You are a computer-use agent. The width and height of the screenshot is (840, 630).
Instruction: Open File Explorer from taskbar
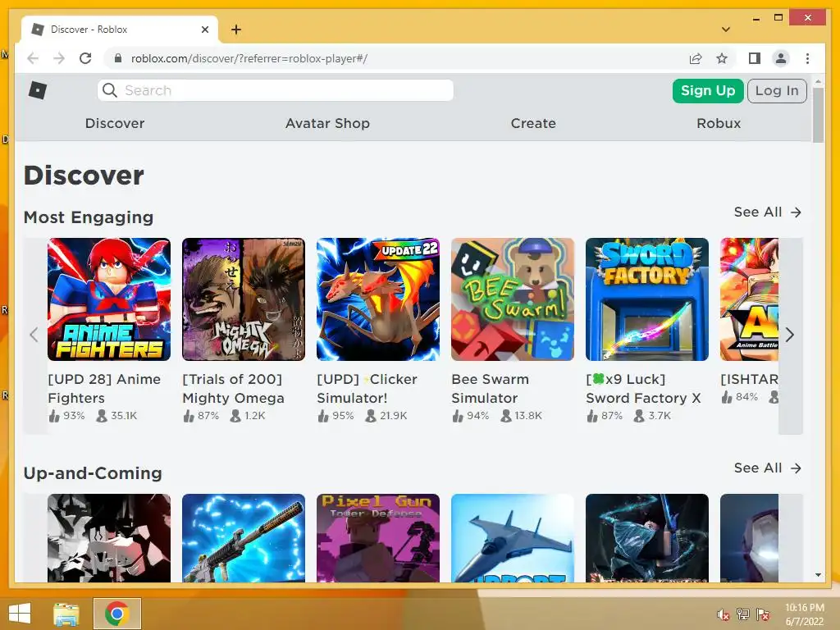tap(66, 614)
